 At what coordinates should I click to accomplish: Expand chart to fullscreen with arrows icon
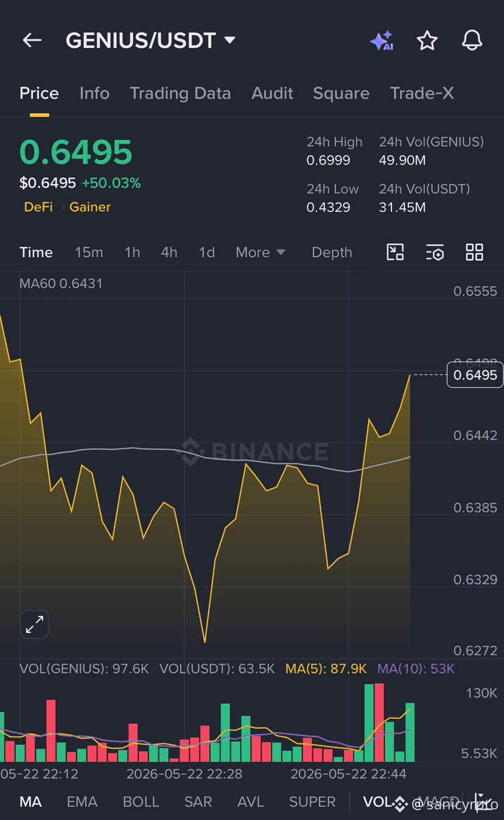(35, 624)
